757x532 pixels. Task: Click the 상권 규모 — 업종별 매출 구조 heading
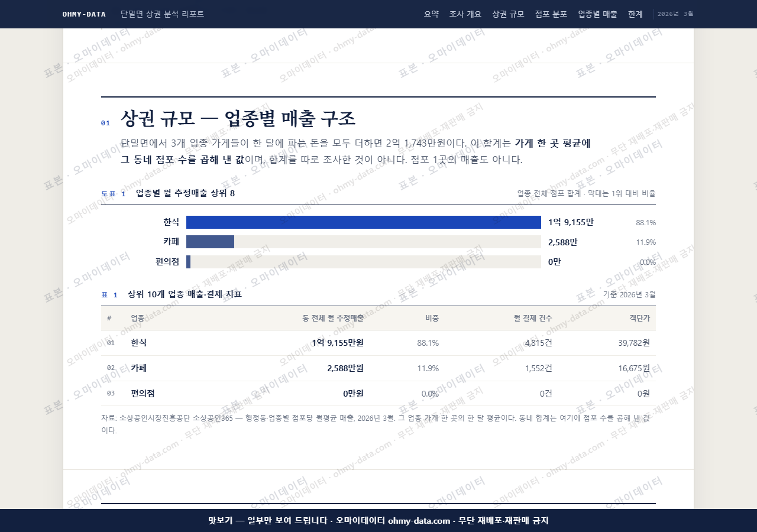click(x=238, y=119)
